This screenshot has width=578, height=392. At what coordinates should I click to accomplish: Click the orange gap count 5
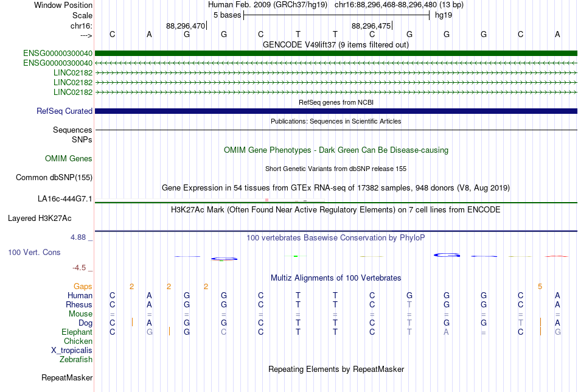click(540, 287)
